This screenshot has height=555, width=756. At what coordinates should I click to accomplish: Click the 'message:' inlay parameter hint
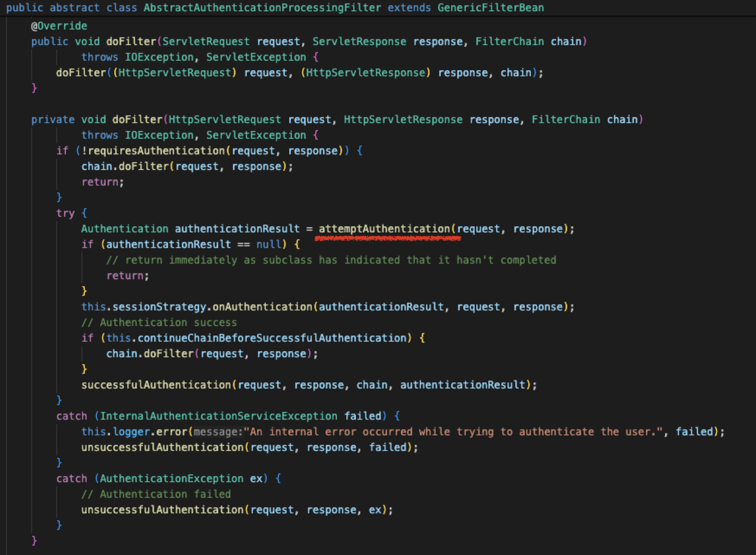coord(218,432)
